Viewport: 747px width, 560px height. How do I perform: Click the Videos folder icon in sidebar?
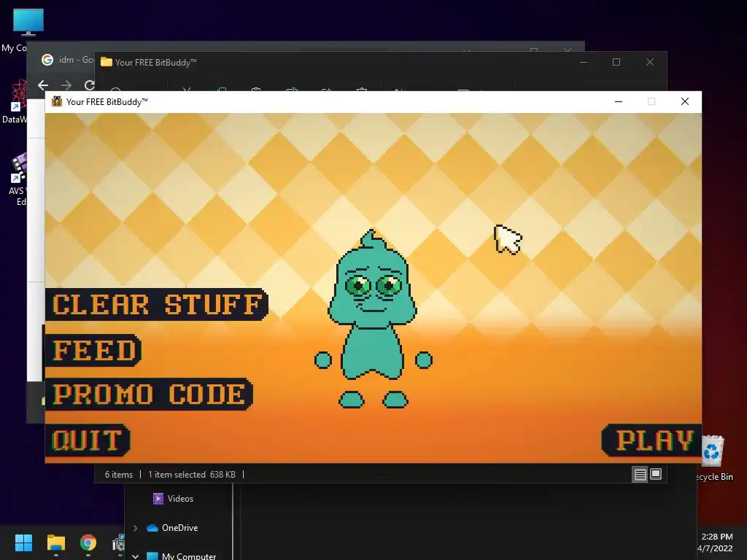click(158, 499)
